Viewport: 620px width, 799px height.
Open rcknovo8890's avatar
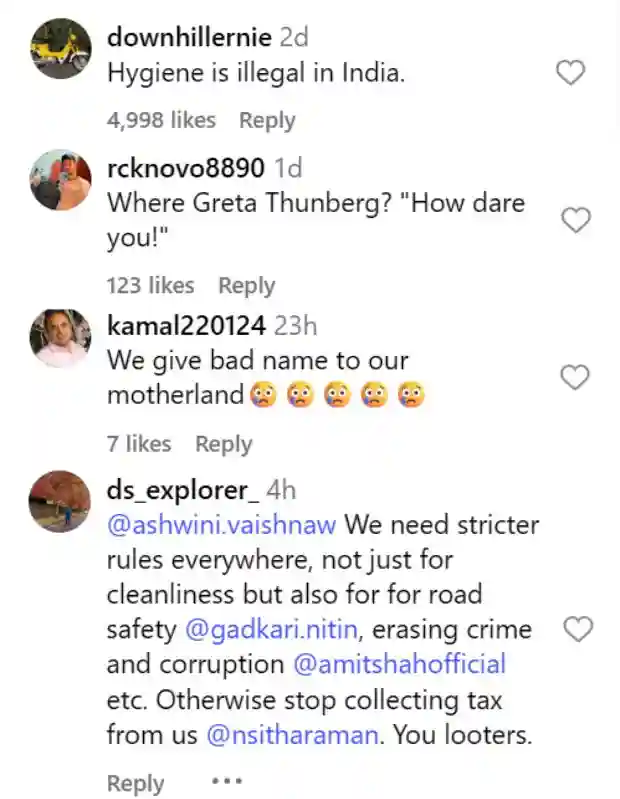click(x=60, y=180)
